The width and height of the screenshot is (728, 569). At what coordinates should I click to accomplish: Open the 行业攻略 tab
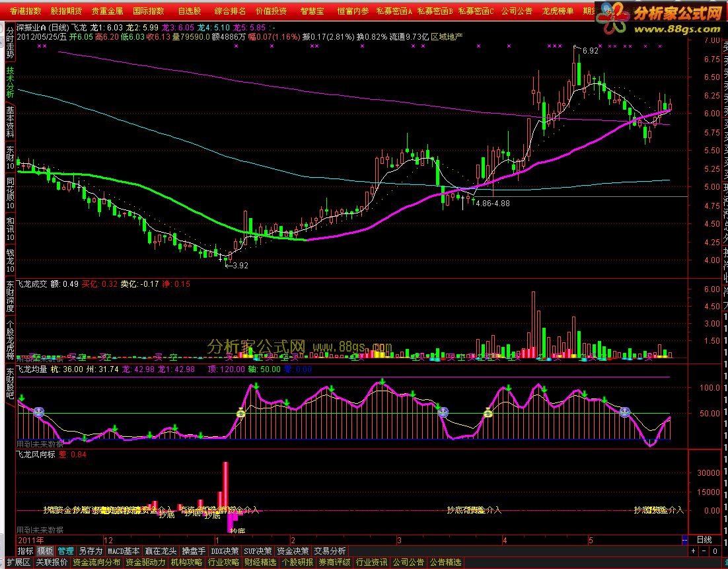[223, 562]
